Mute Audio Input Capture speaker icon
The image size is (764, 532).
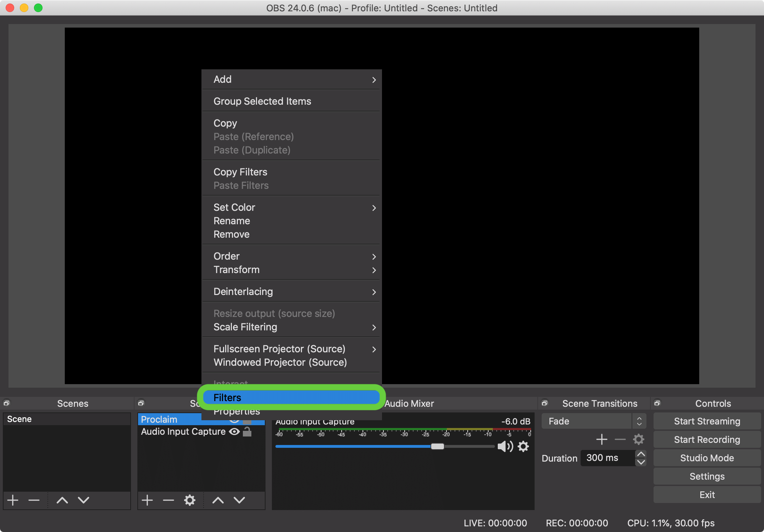tap(505, 446)
